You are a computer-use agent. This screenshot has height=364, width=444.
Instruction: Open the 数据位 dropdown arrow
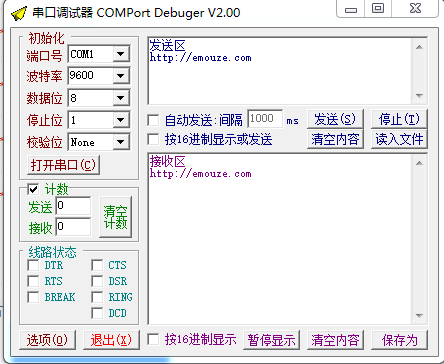pyautogui.click(x=121, y=98)
